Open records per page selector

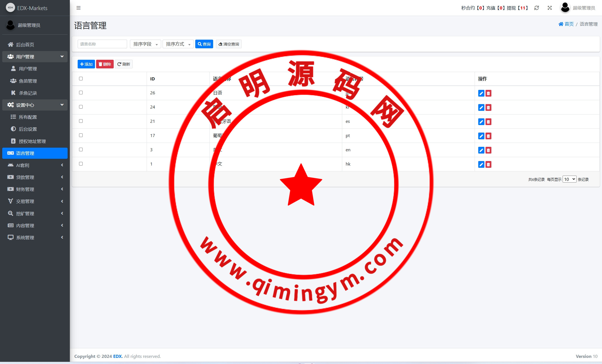coord(569,179)
